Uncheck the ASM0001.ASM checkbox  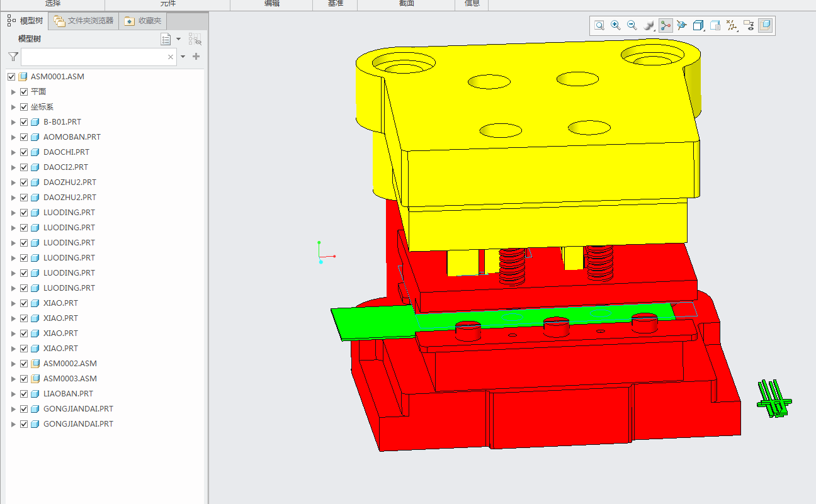pos(11,77)
